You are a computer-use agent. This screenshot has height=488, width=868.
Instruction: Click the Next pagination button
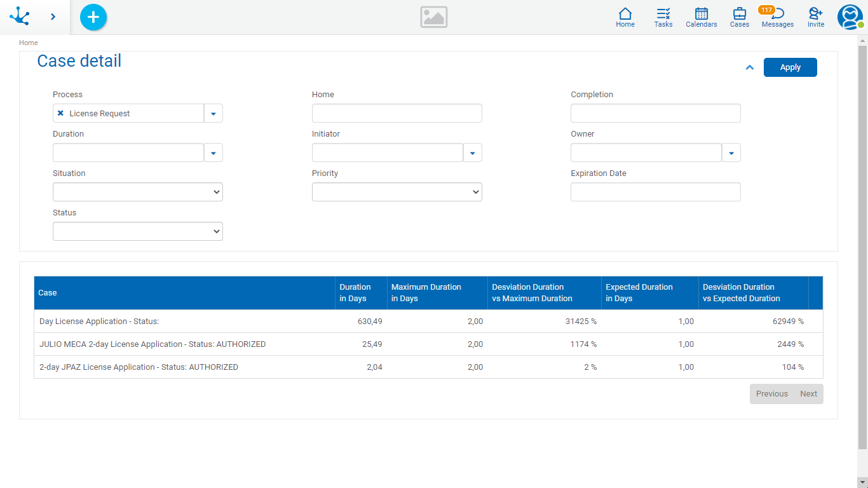click(808, 394)
